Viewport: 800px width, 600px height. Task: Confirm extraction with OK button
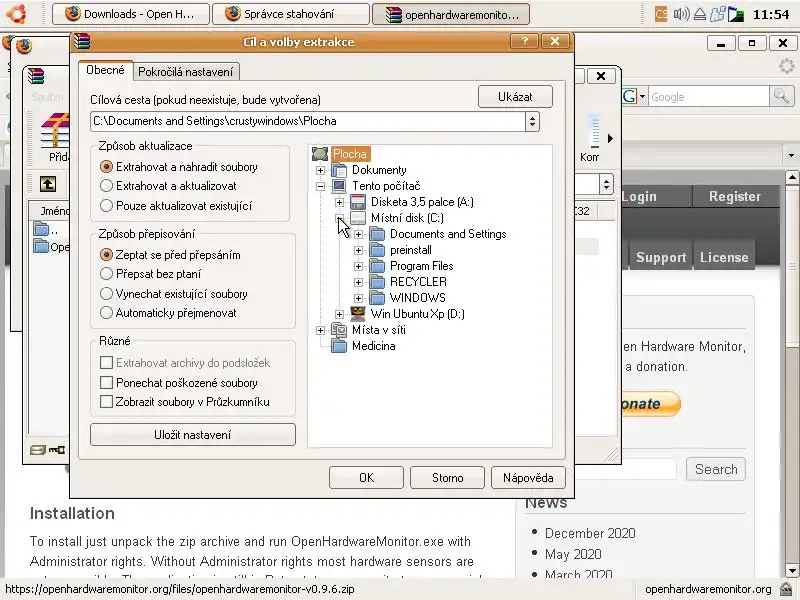tap(366, 478)
